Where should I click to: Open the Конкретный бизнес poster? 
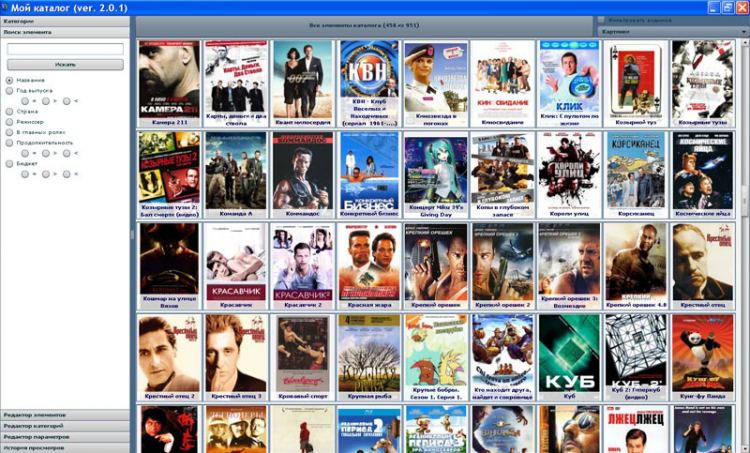pyautogui.click(x=369, y=171)
